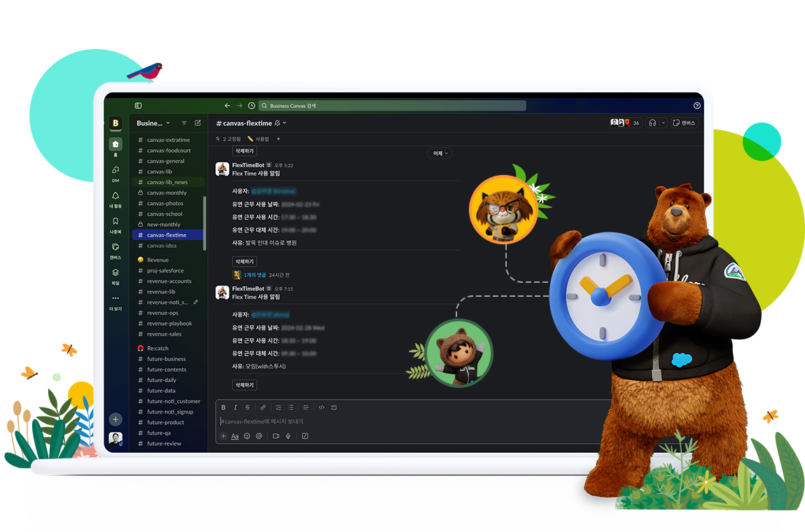The height and width of the screenshot is (532, 805).
Task: Open composer attachment plus button
Action: [x=223, y=436]
